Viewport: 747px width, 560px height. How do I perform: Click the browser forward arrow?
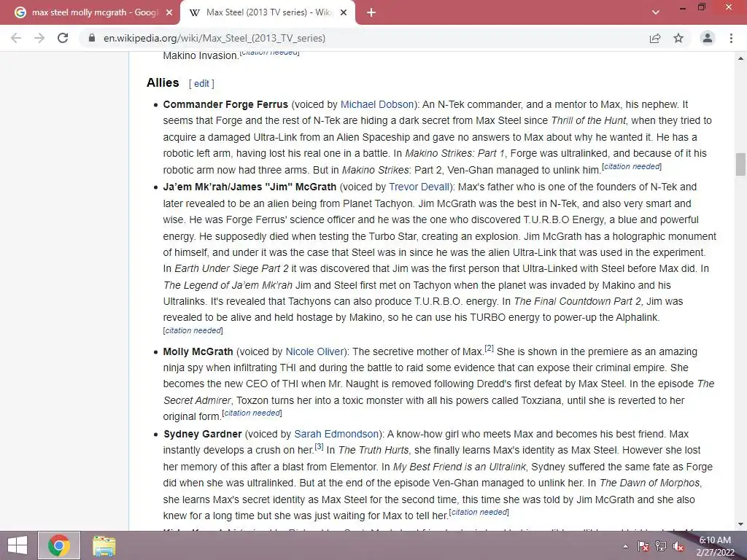click(39, 38)
